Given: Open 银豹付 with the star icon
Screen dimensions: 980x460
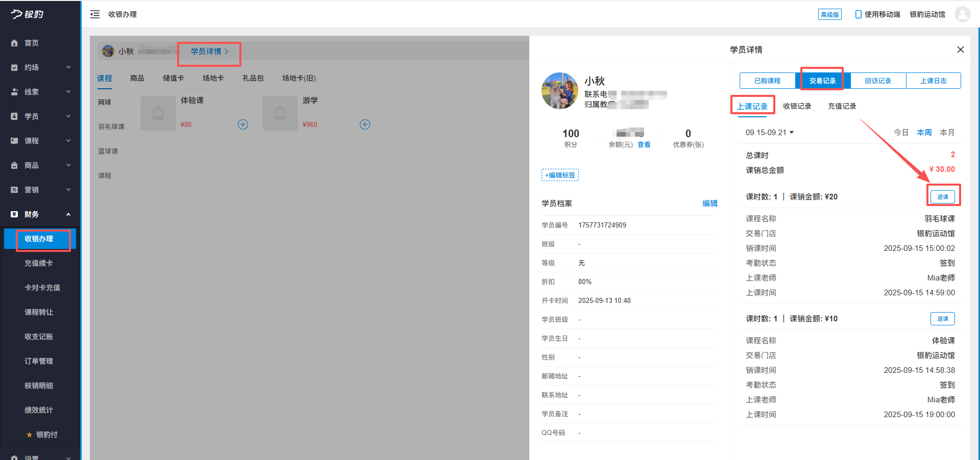Looking at the screenshot, I should (28, 435).
